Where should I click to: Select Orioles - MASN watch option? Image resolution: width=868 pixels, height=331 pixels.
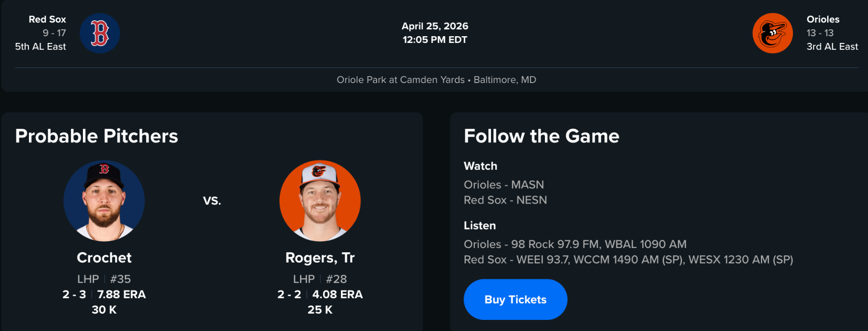tap(504, 185)
